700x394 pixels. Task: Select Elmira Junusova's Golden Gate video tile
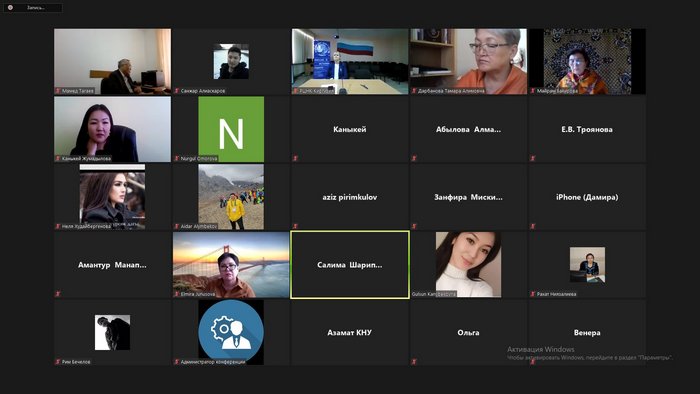[231, 265]
